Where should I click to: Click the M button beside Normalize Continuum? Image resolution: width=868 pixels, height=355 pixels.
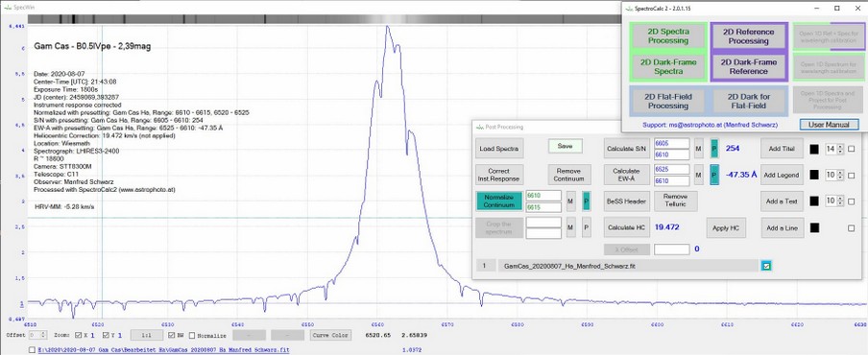pyautogui.click(x=570, y=201)
